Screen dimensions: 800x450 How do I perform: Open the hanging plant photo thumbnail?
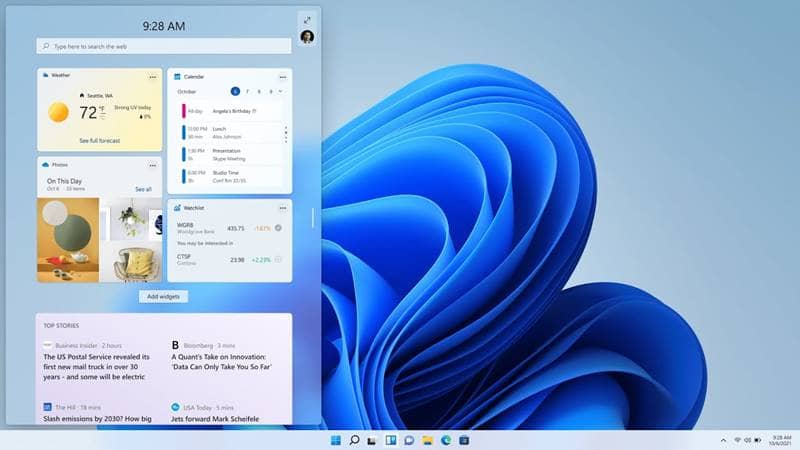131,219
